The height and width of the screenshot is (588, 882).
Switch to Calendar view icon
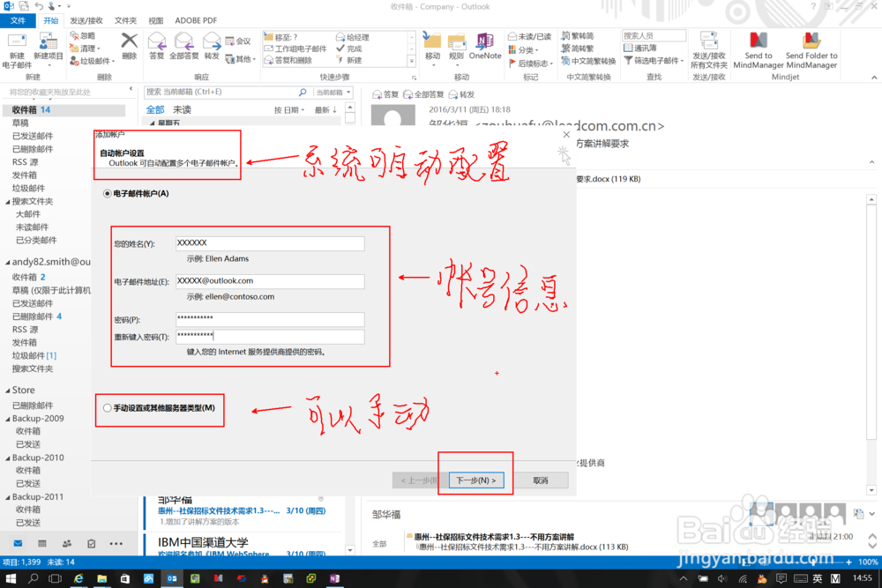pyautogui.click(x=42, y=544)
